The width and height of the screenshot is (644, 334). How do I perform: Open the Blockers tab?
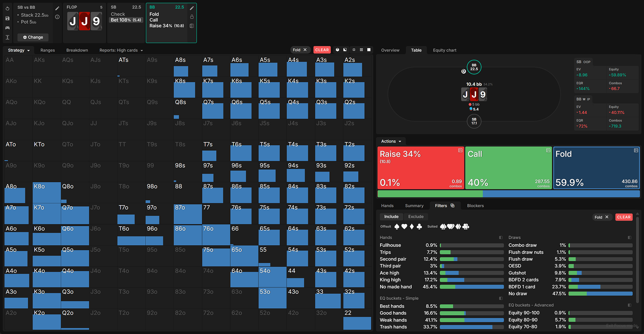tap(475, 206)
